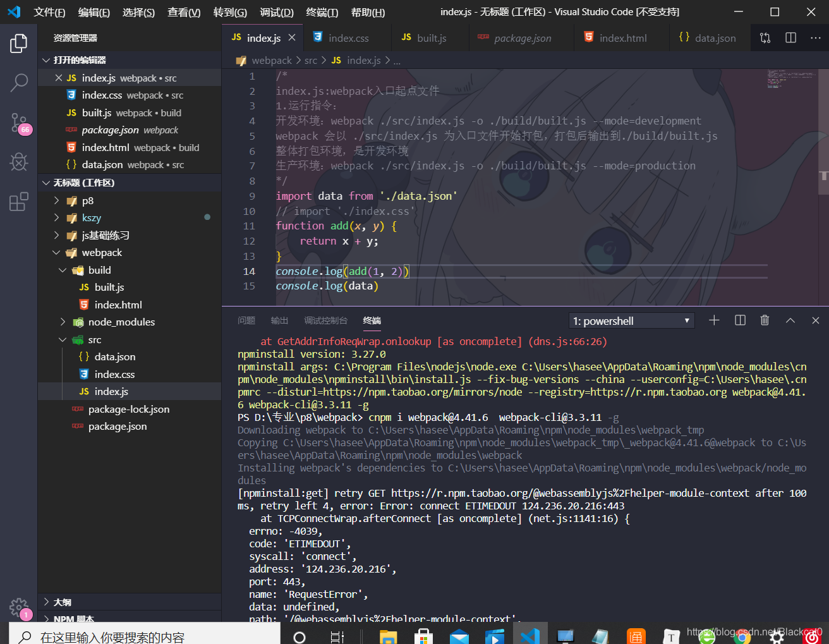
Task: Click the breadcrumb ellipsis after index.js
Action: point(397,61)
